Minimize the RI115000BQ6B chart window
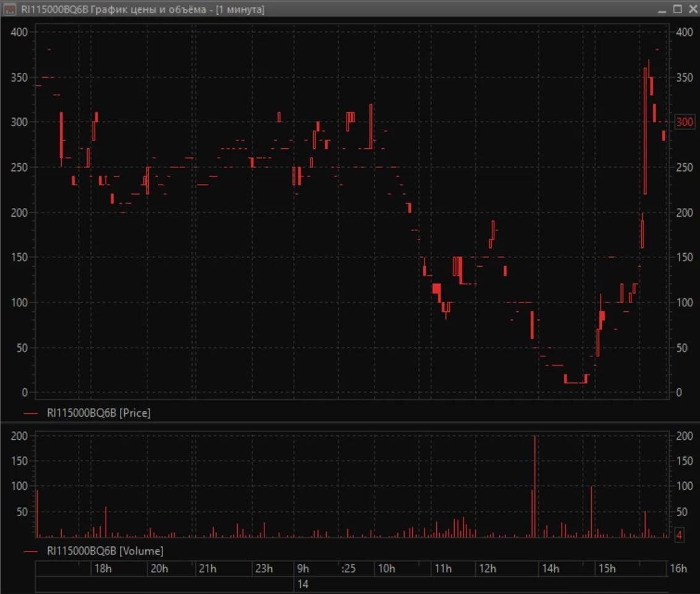 [662, 9]
